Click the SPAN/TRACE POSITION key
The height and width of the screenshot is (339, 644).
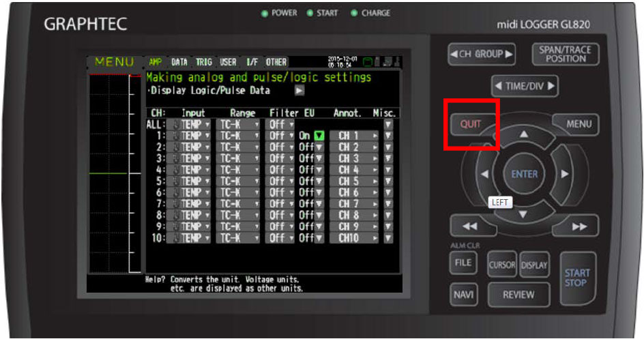566,54
